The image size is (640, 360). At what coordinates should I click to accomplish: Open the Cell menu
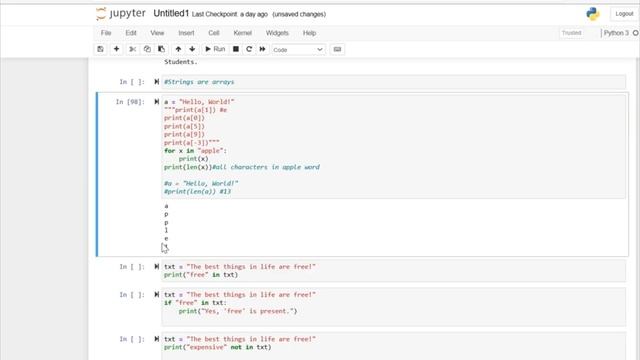[214, 33]
